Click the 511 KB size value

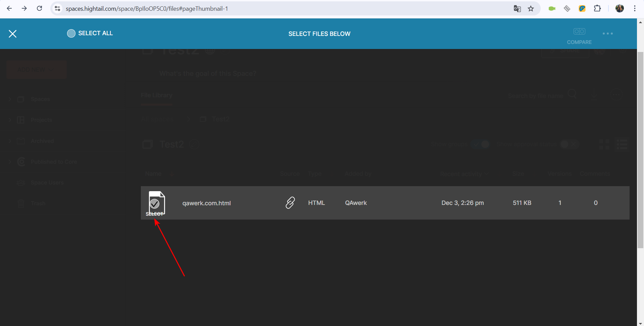[x=522, y=203]
